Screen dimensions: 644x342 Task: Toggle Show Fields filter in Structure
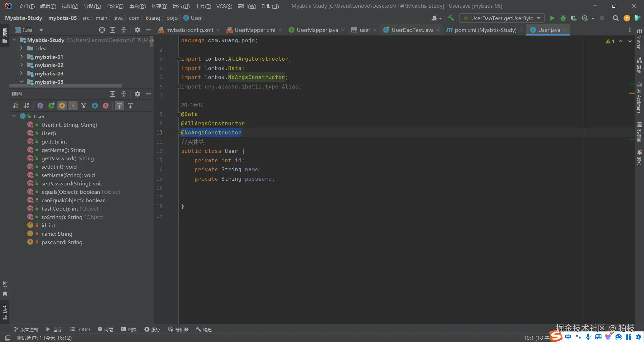(62, 106)
